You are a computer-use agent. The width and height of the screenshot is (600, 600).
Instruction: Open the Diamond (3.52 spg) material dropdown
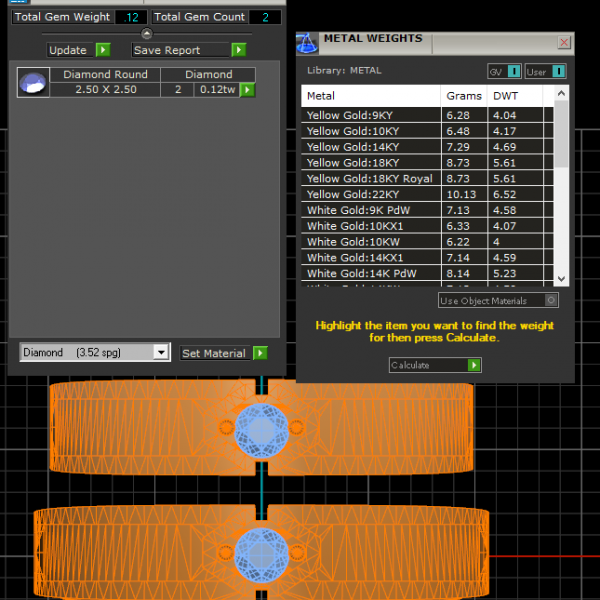[161, 353]
